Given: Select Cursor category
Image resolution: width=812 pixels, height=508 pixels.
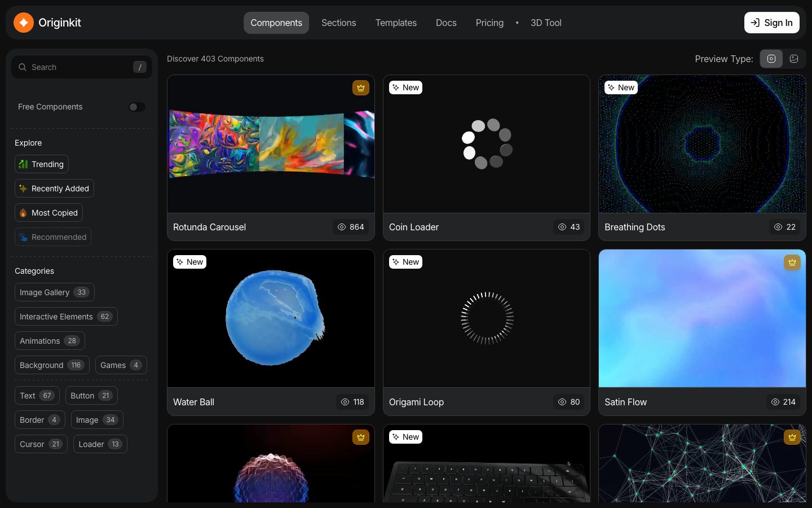Looking at the screenshot, I should 41,444.
